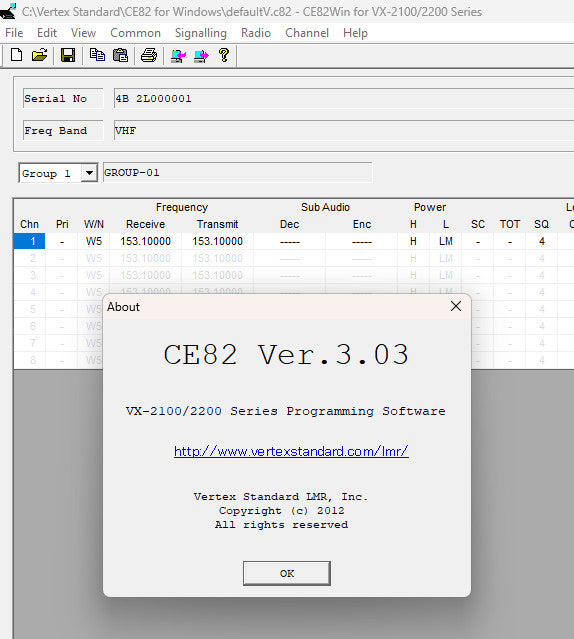Click the Receive column header

[145, 224]
